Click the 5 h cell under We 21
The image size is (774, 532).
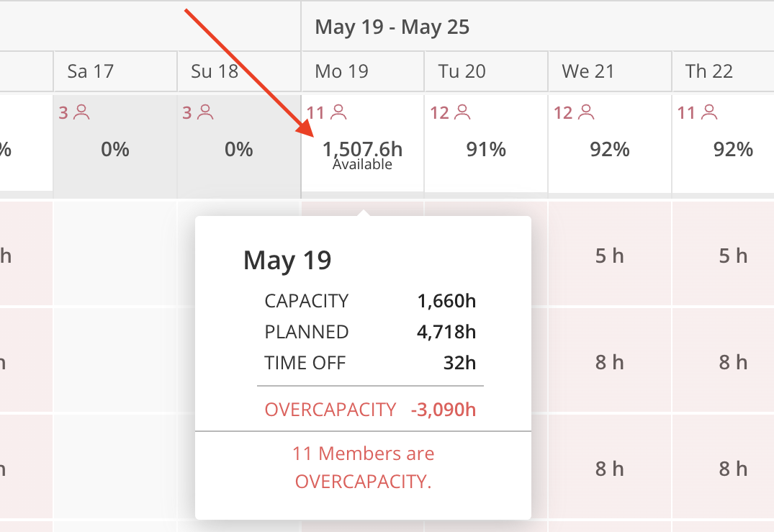pos(610,256)
